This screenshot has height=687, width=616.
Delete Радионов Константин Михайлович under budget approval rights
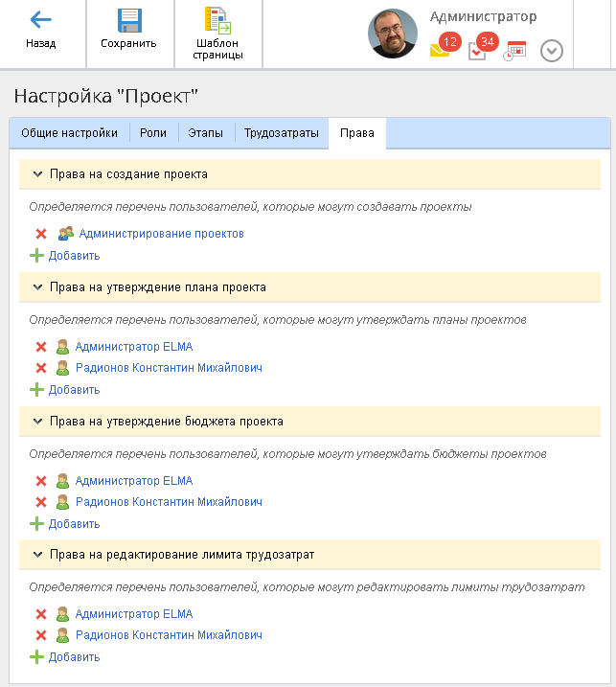pos(41,502)
